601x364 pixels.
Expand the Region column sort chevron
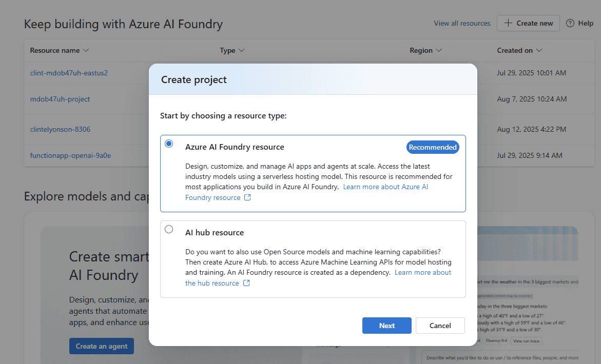pyautogui.click(x=439, y=50)
